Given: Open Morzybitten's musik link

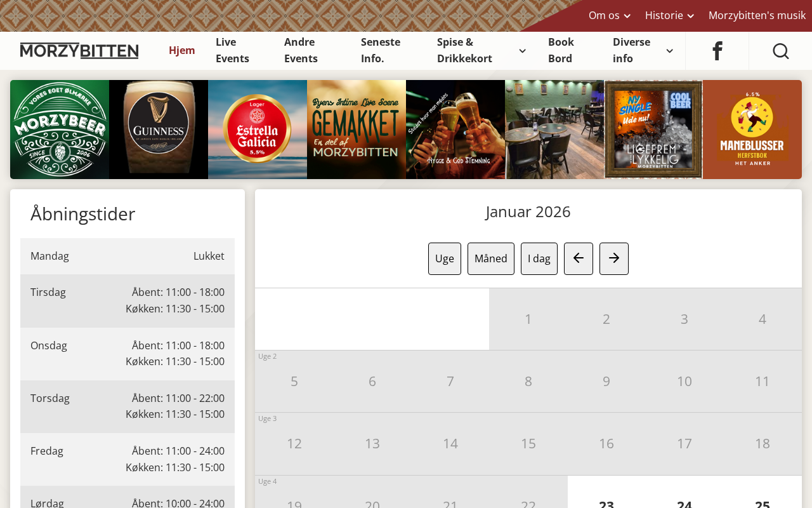Looking at the screenshot, I should click(757, 15).
